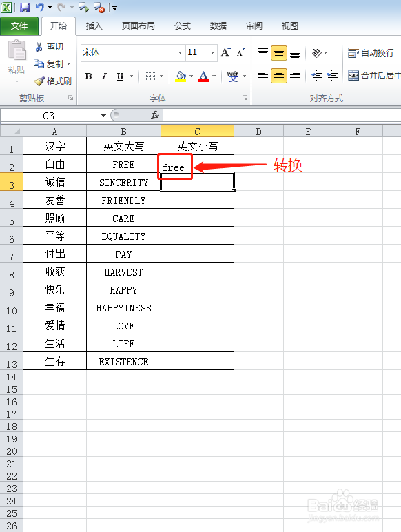Toggle Italic formatting
This screenshot has height=532, width=401.
tap(104, 76)
